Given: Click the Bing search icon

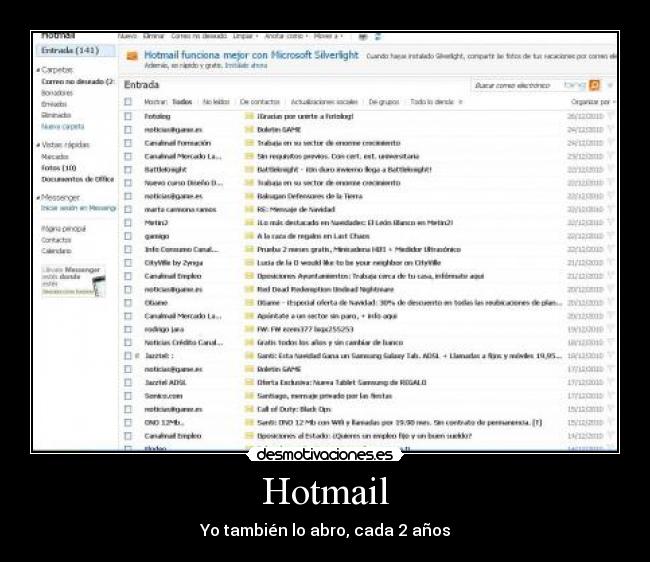Looking at the screenshot, I should (x=594, y=85).
